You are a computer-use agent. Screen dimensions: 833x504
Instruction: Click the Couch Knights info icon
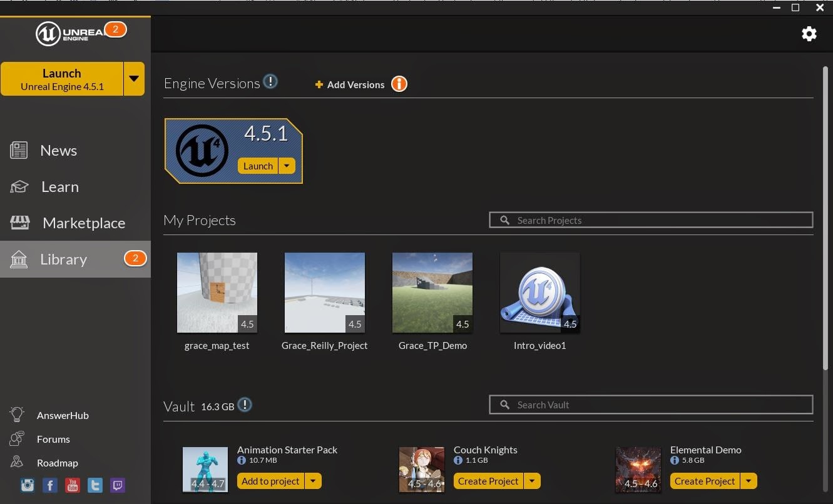click(x=458, y=460)
